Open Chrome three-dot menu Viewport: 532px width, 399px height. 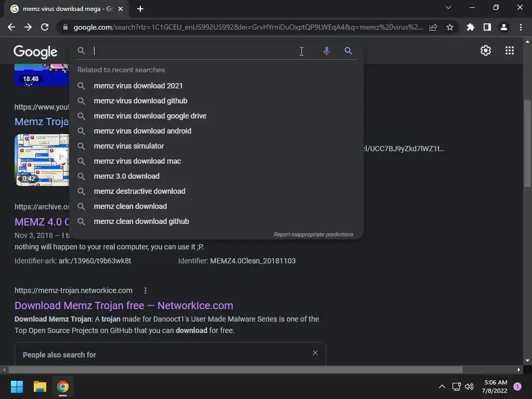point(521,27)
